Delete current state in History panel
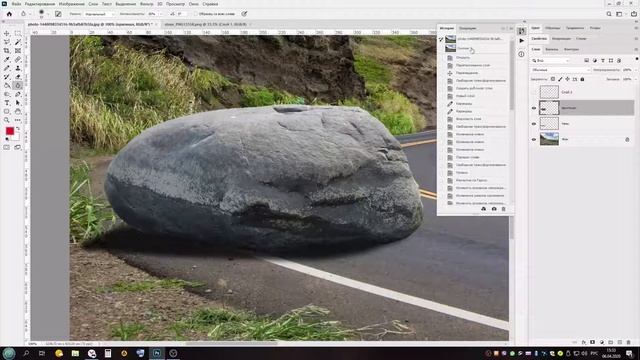640x360 pixels. click(x=503, y=209)
